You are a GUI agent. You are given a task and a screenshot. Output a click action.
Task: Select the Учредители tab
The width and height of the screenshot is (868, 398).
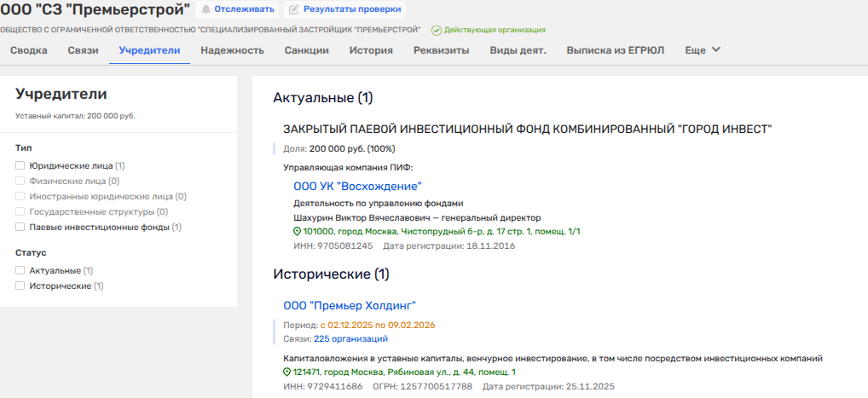click(x=149, y=50)
